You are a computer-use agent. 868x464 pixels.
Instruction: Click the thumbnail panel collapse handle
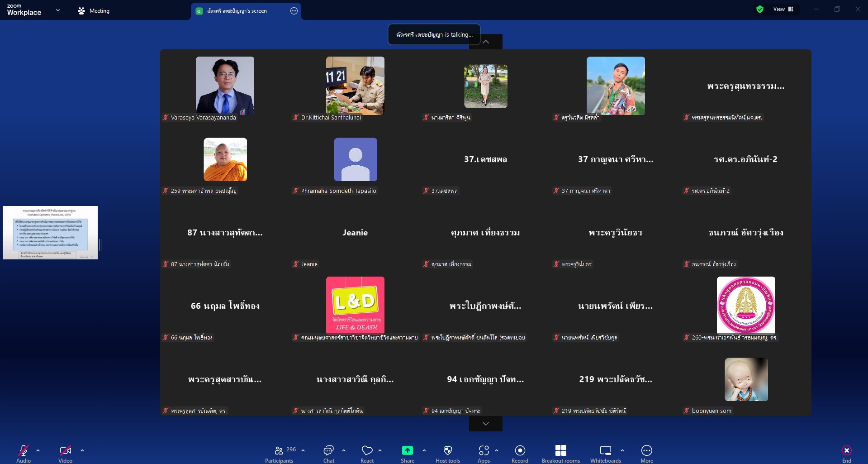coord(100,245)
